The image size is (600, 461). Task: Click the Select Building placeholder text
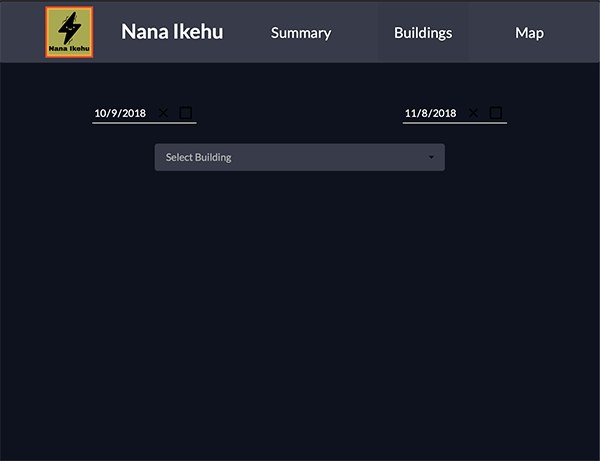click(x=198, y=157)
